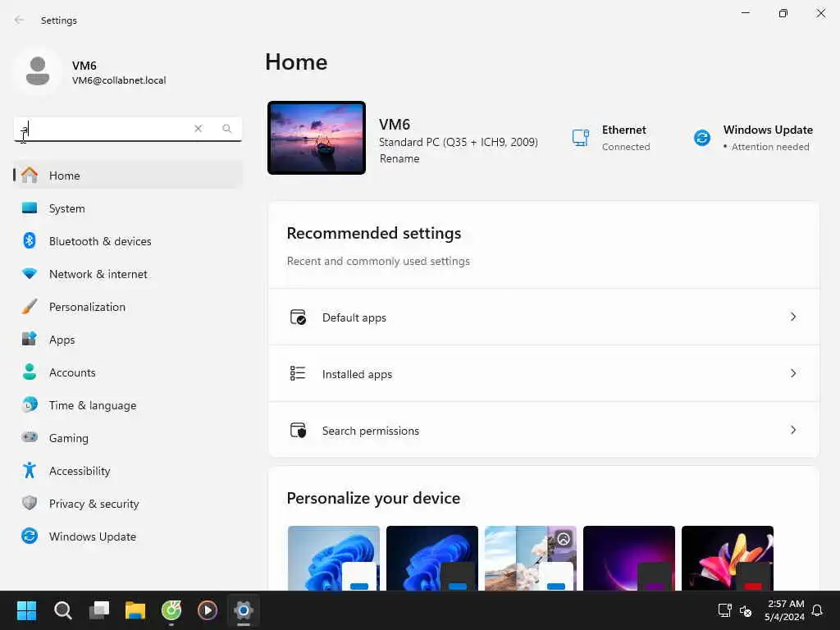840x630 pixels.
Task: Click the Windows Update icon in header
Action: [702, 138]
